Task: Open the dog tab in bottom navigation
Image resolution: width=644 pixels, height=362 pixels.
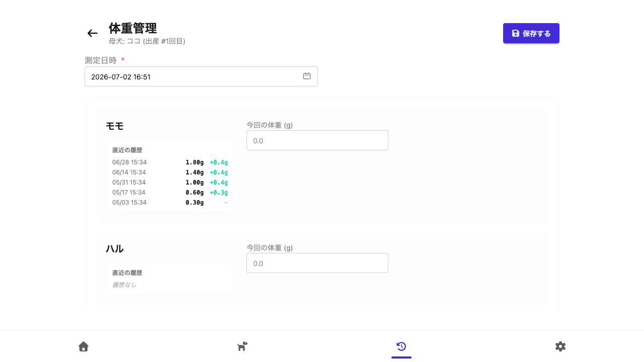Action: (x=243, y=346)
